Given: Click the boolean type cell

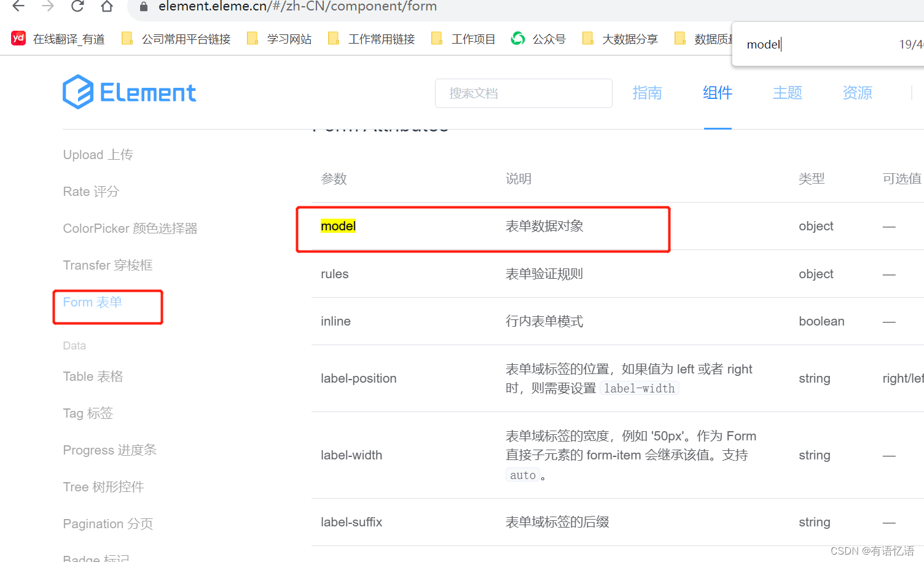Looking at the screenshot, I should click(x=821, y=321).
